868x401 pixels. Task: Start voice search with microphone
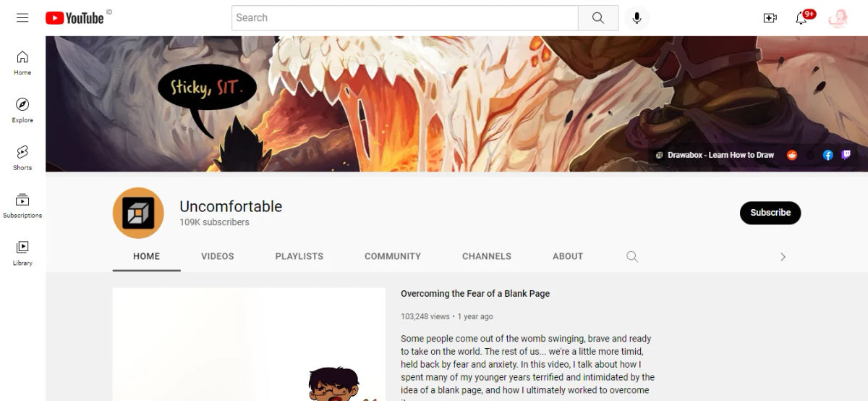637,18
